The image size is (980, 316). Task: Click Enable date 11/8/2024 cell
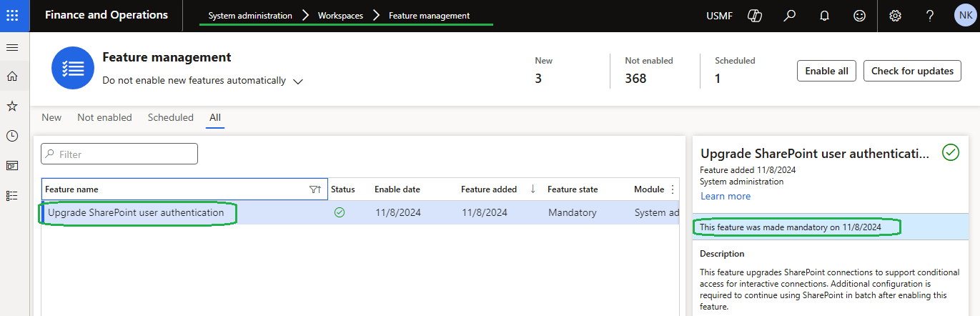(x=398, y=212)
